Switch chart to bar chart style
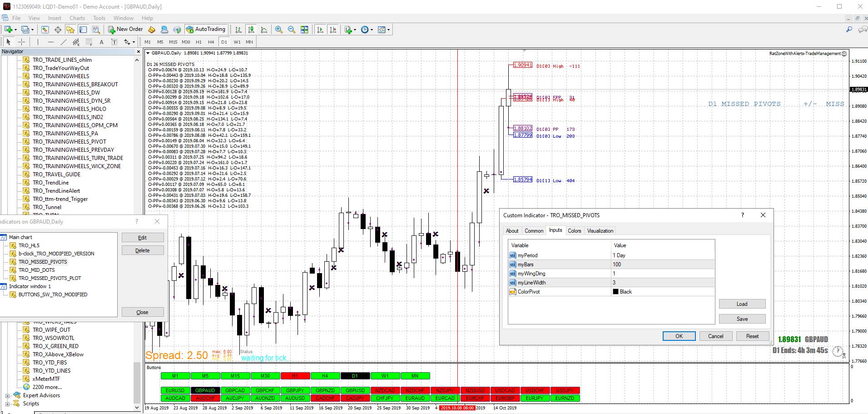Viewport: 868px width, 414px height. coord(238,30)
